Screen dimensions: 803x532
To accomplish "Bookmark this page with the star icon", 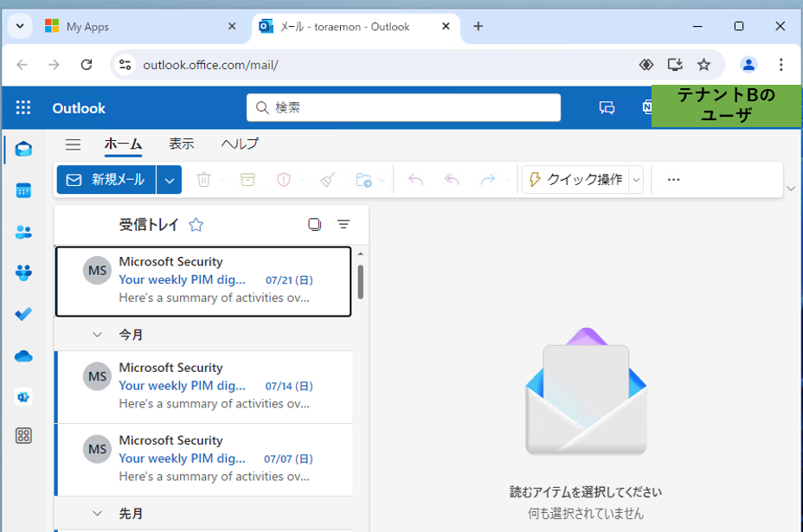I will click(703, 65).
